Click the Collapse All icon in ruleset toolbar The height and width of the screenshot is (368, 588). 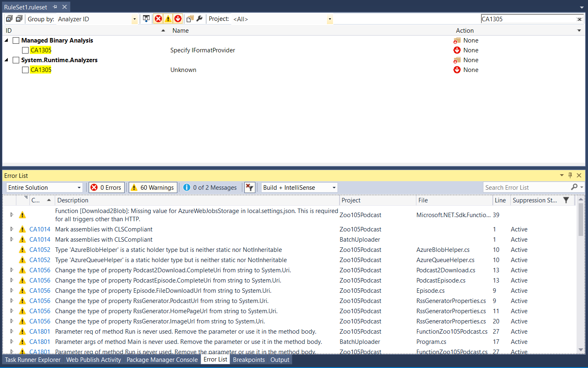click(19, 19)
